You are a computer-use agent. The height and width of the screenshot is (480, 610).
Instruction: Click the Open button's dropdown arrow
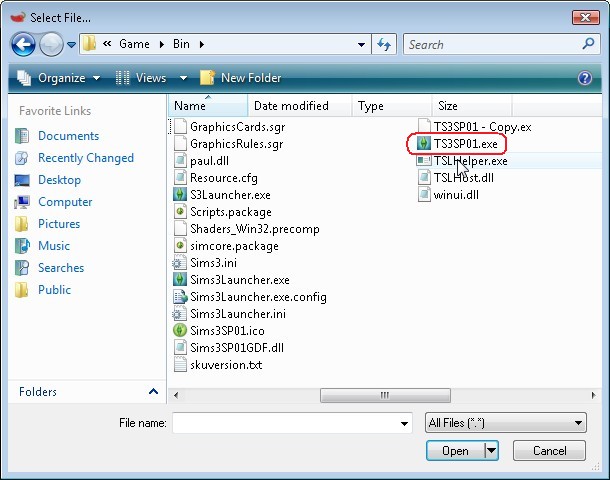[491, 451]
